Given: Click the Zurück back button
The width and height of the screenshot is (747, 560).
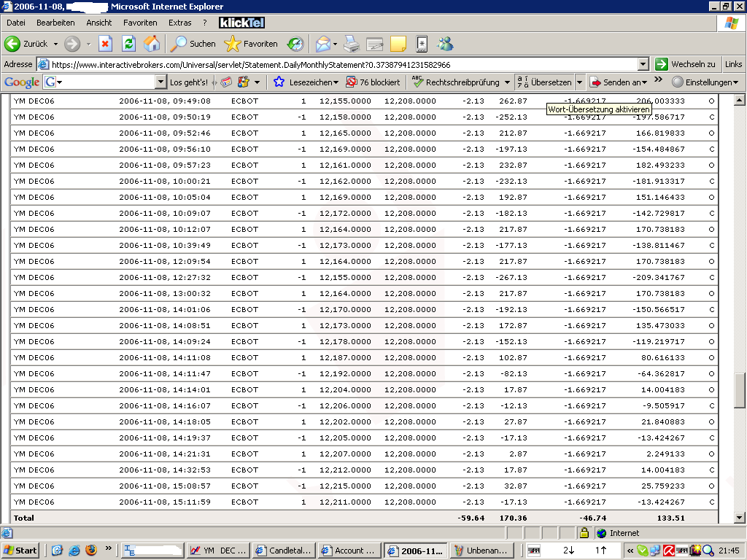Looking at the screenshot, I should [26, 44].
